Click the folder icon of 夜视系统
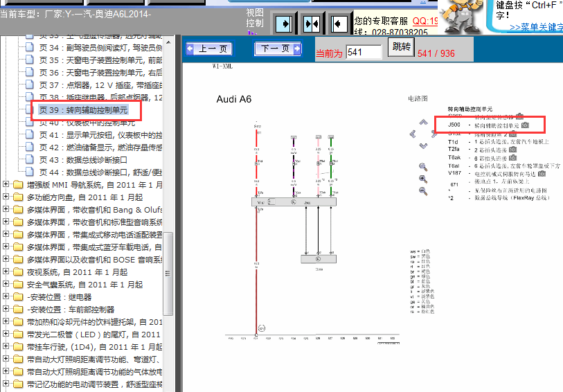Viewport: 563px width, 392px height. (x=18, y=272)
